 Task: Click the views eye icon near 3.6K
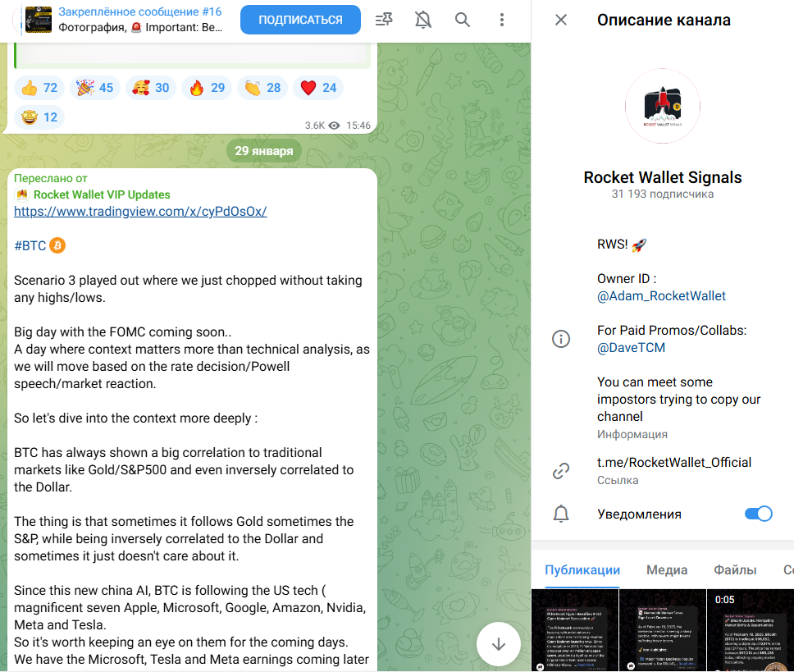pyautogui.click(x=334, y=126)
